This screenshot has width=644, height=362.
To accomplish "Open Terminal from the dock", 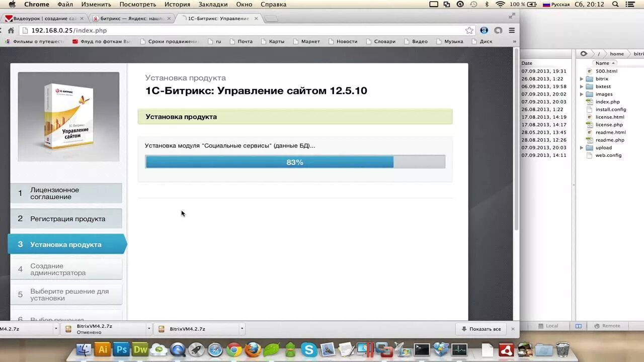I will (422, 349).
